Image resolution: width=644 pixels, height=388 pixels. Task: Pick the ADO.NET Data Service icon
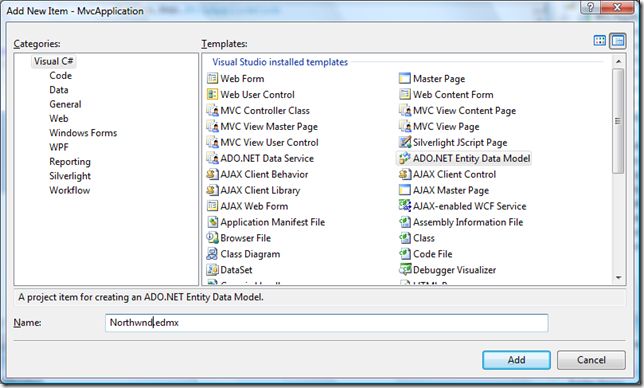pos(212,158)
